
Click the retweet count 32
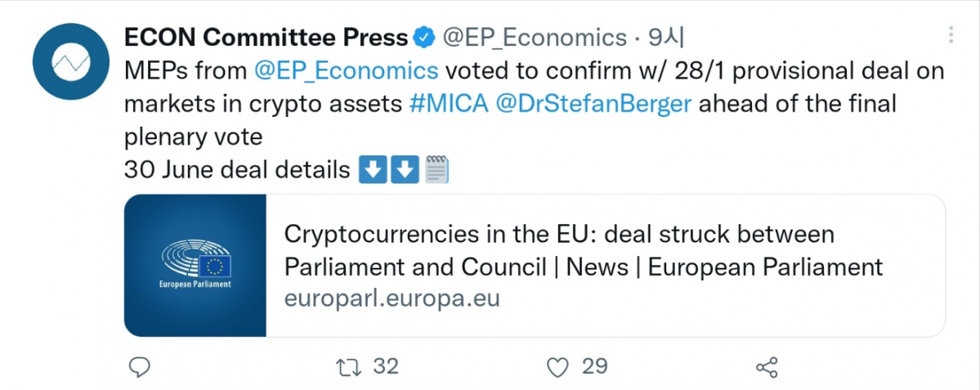(385, 366)
